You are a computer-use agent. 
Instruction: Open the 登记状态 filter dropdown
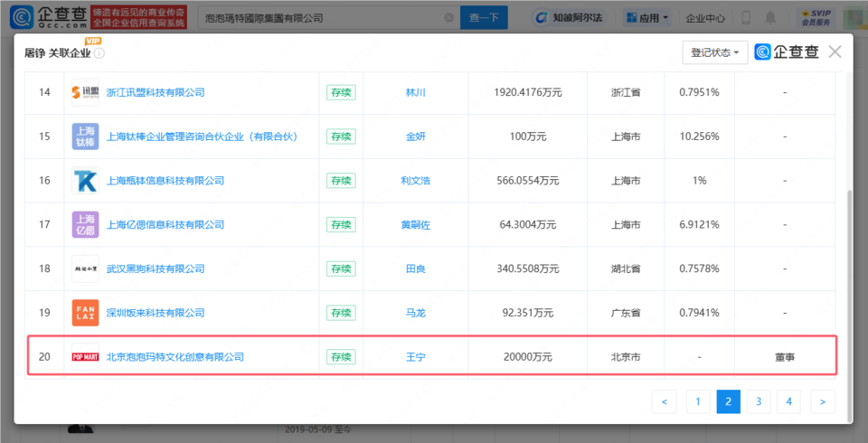coord(715,52)
